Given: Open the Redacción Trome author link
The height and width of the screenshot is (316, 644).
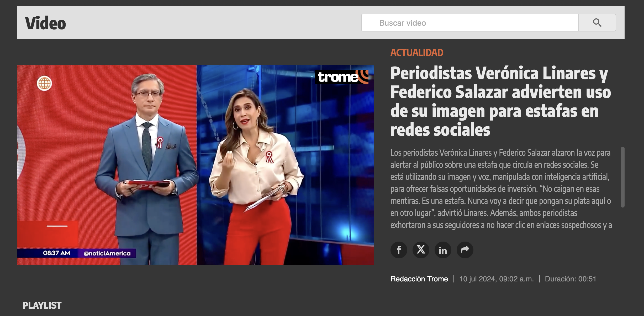Looking at the screenshot, I should pos(419,279).
